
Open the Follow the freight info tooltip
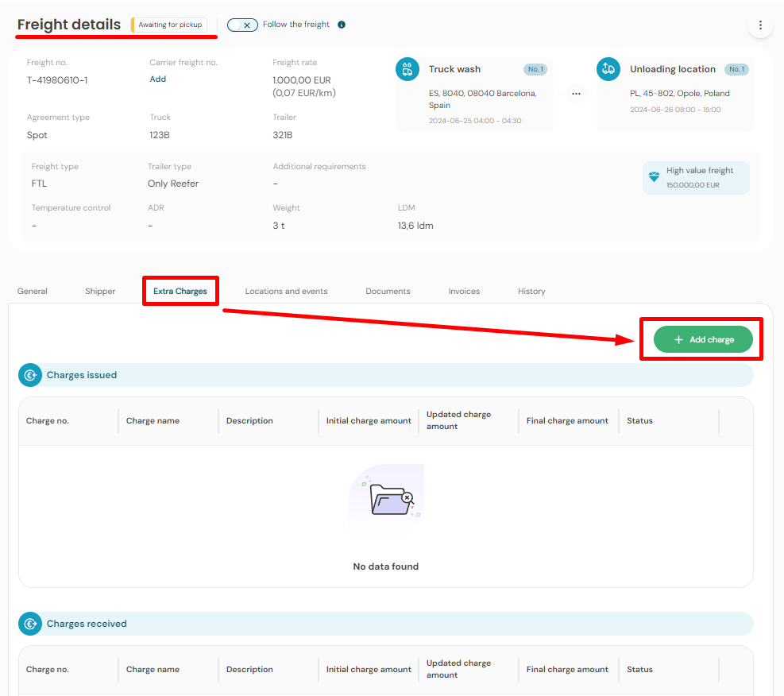coord(341,24)
